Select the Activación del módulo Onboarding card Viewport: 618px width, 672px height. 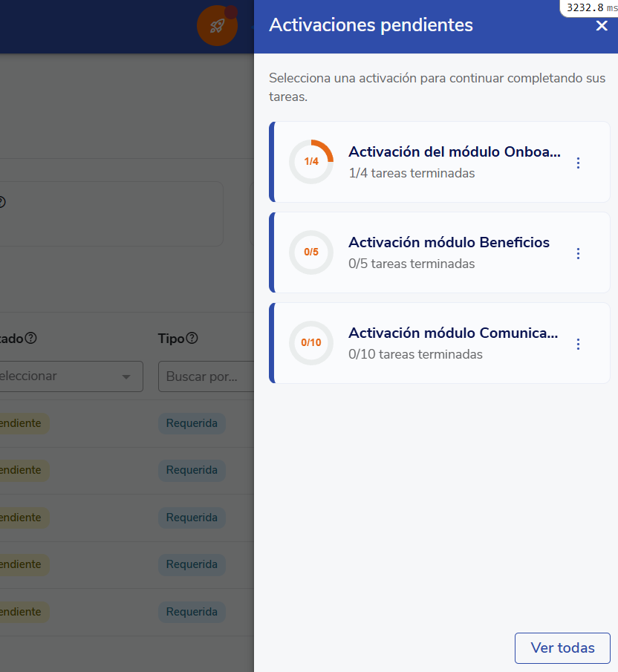(453, 151)
